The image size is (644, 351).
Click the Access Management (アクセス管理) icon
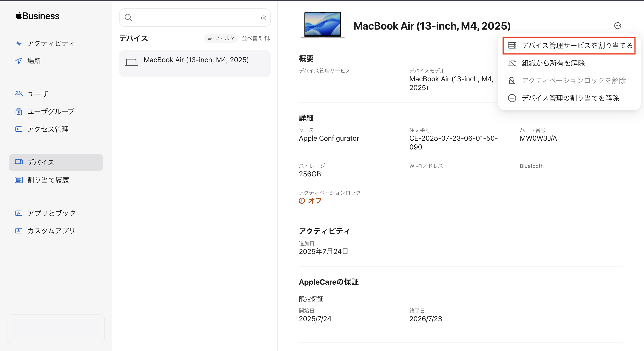(19, 129)
